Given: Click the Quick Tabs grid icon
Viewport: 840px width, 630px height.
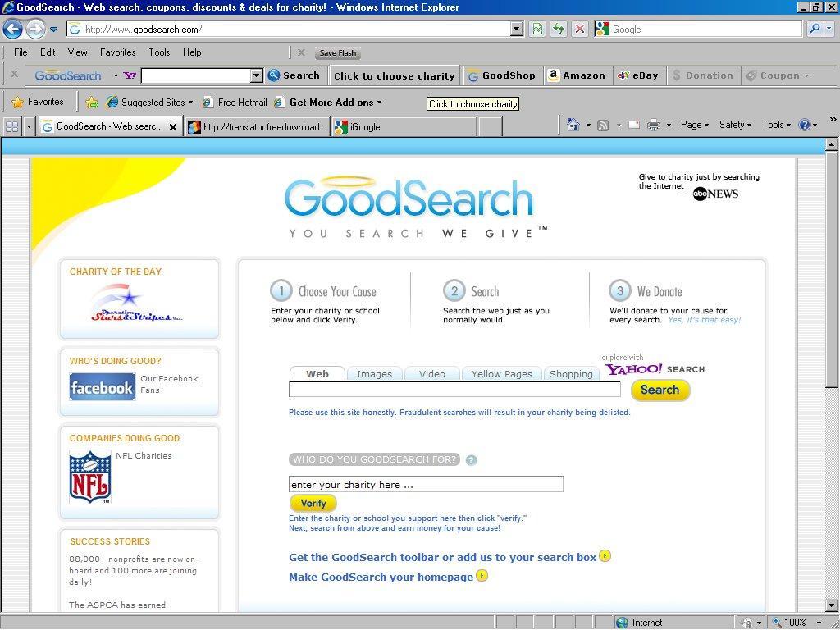Looking at the screenshot, I should click(x=11, y=126).
